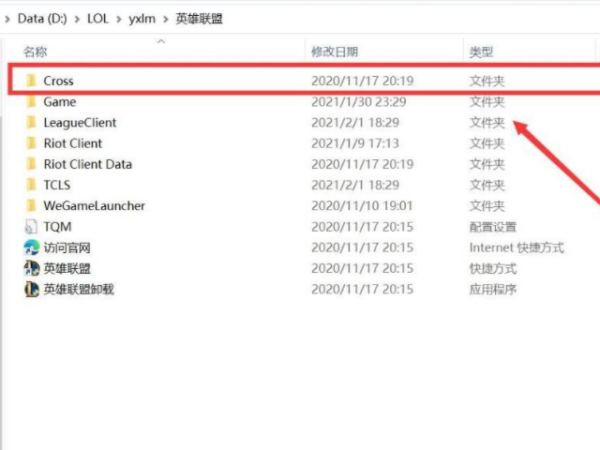Click the 访问官网 Edge shortcut icon

coord(31,248)
